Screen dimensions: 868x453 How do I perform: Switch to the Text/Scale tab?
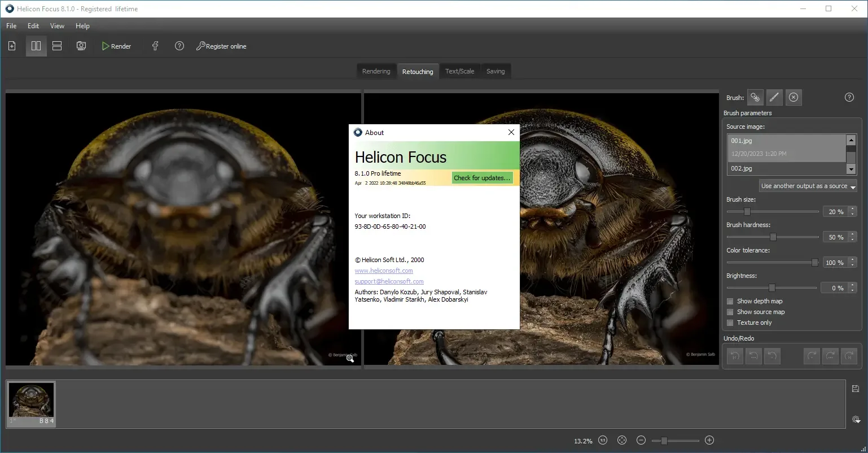pos(460,71)
